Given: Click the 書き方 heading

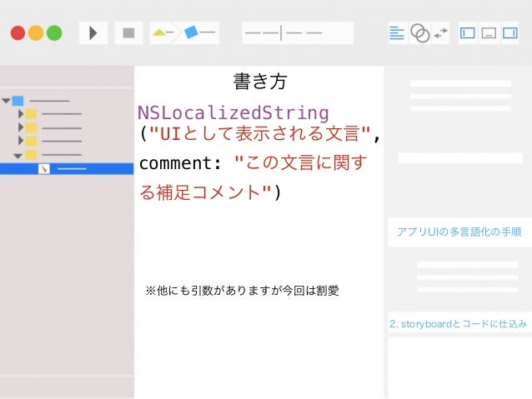Looking at the screenshot, I should [x=260, y=82].
